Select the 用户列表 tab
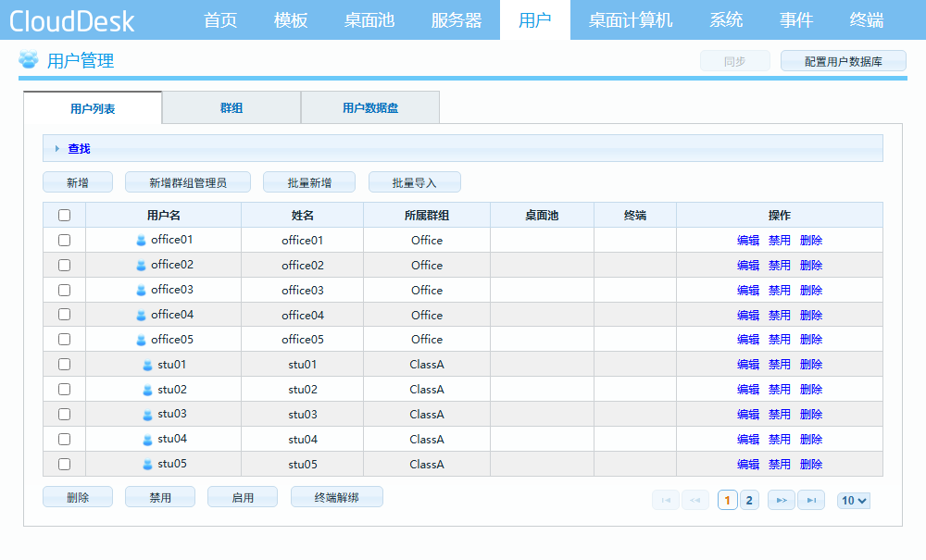 (x=93, y=108)
